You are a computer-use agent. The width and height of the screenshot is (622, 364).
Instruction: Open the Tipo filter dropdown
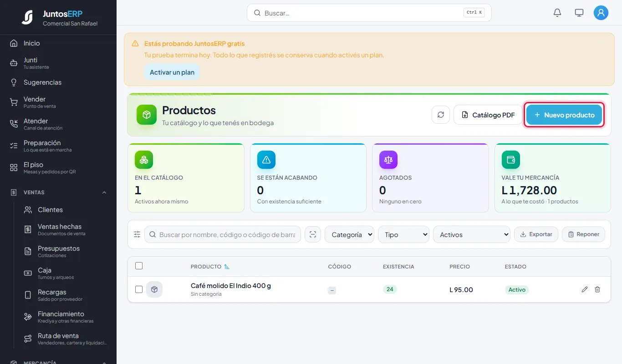tap(403, 234)
